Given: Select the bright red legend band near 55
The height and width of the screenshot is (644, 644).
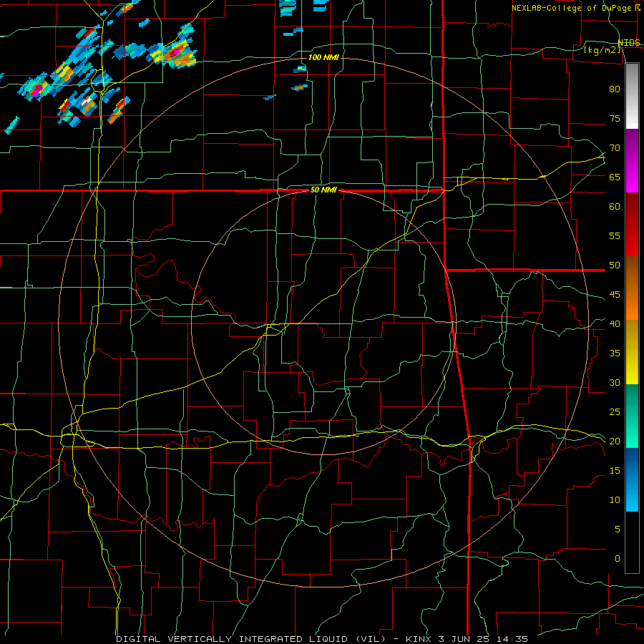Looking at the screenshot, I should click(632, 240).
